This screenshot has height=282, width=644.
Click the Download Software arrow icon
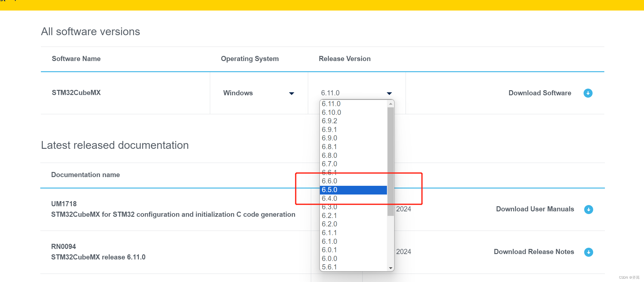588,93
